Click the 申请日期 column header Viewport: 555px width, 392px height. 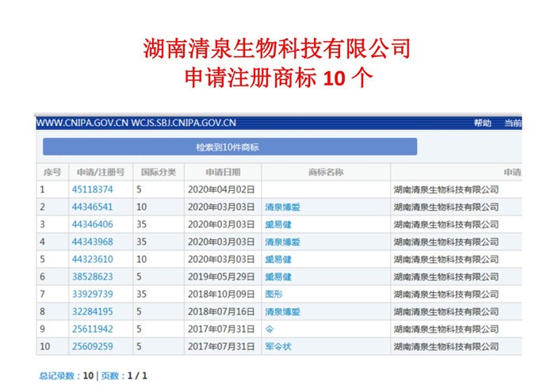click(222, 173)
